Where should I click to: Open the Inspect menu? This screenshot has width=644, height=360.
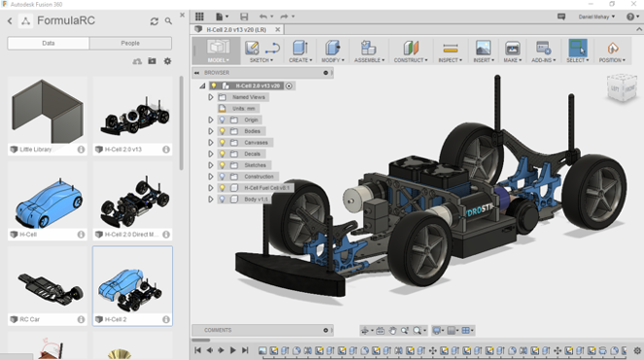(450, 60)
